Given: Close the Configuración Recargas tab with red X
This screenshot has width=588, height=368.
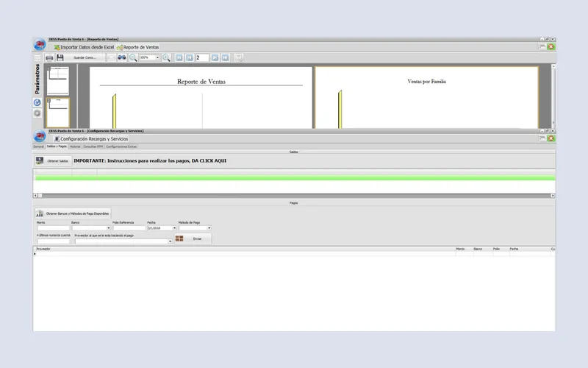Looking at the screenshot, I should [551, 138].
